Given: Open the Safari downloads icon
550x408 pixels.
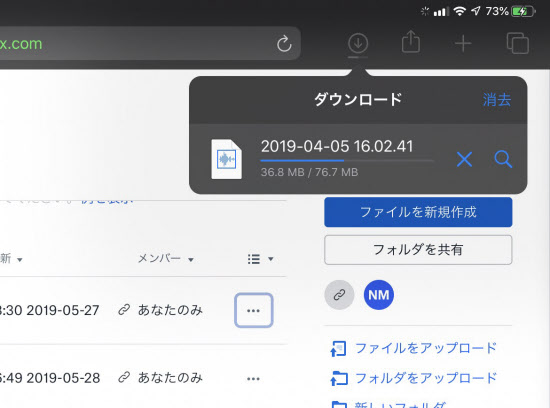Looking at the screenshot, I should tap(358, 43).
